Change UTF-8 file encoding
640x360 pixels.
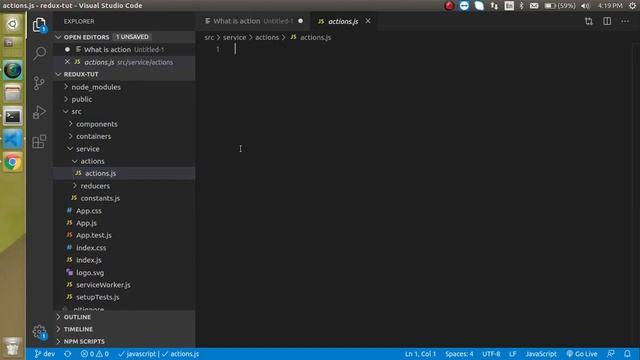pyautogui.click(x=491, y=354)
